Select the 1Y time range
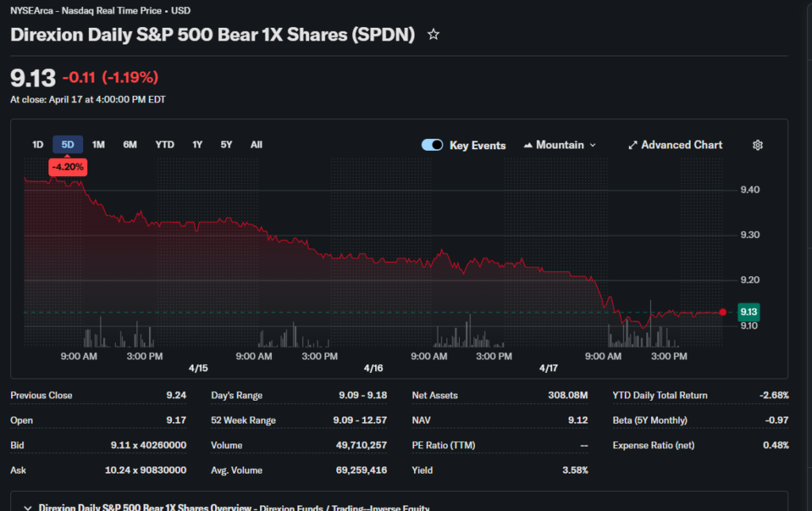Image resolution: width=812 pixels, height=511 pixels. tap(197, 144)
